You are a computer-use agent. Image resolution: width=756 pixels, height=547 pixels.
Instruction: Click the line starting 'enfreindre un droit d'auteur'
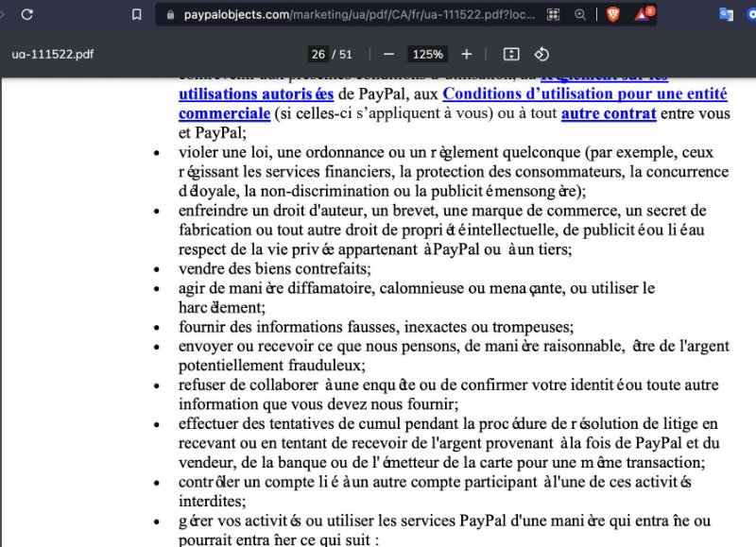click(442, 211)
